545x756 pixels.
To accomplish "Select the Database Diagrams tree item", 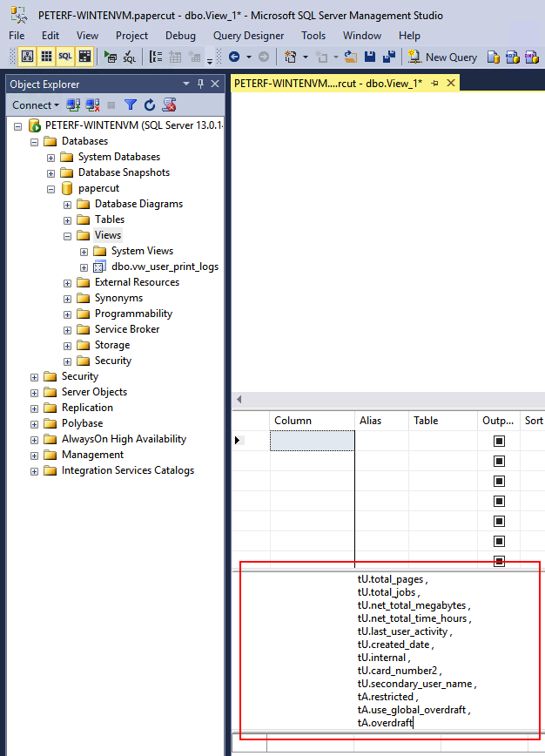I will [138, 204].
